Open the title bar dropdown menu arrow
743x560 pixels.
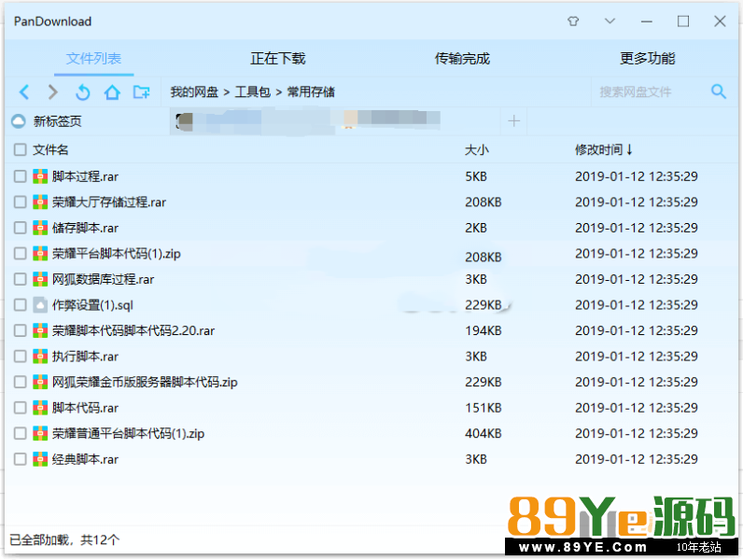click(x=610, y=21)
